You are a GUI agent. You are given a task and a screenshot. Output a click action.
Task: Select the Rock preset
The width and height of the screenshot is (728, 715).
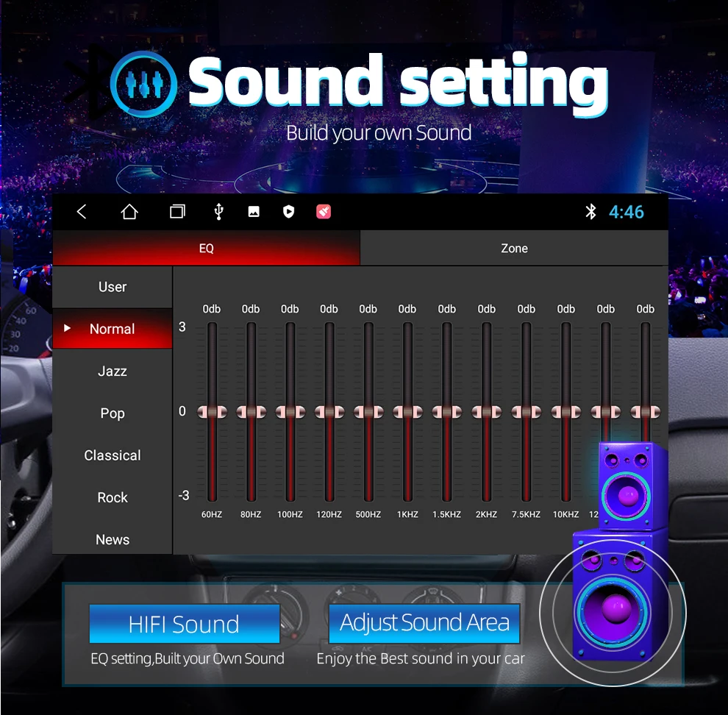[113, 497]
